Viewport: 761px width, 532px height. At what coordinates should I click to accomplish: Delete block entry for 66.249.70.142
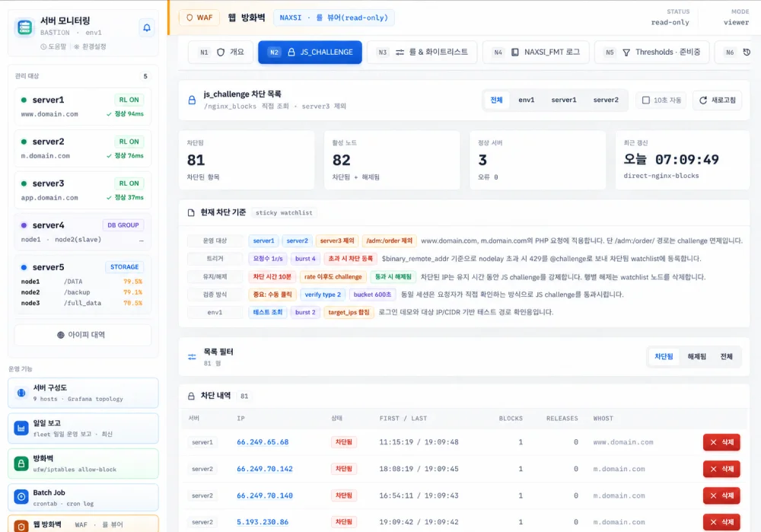(x=721, y=469)
